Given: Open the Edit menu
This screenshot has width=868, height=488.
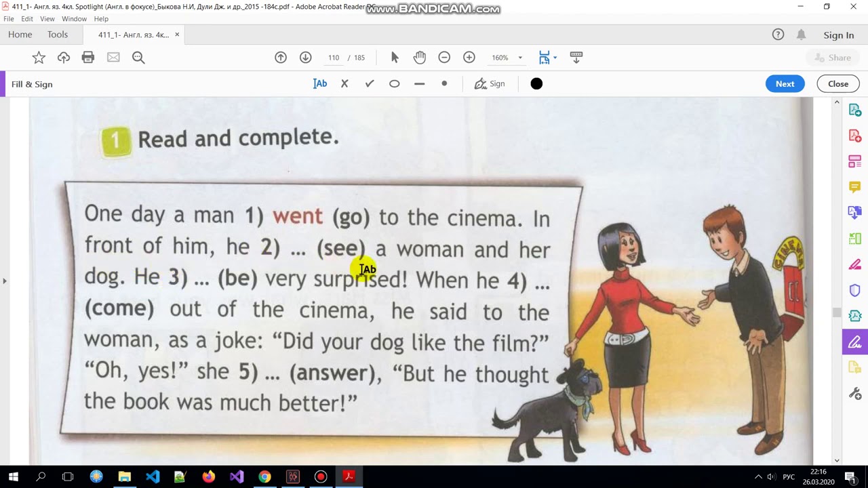Looking at the screenshot, I should (x=27, y=19).
